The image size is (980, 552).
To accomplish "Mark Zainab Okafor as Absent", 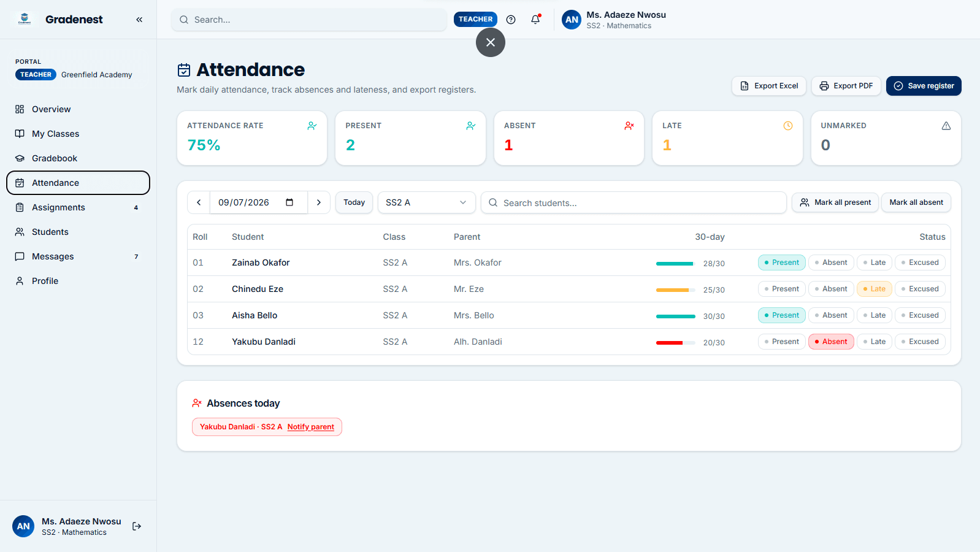I will click(x=831, y=263).
